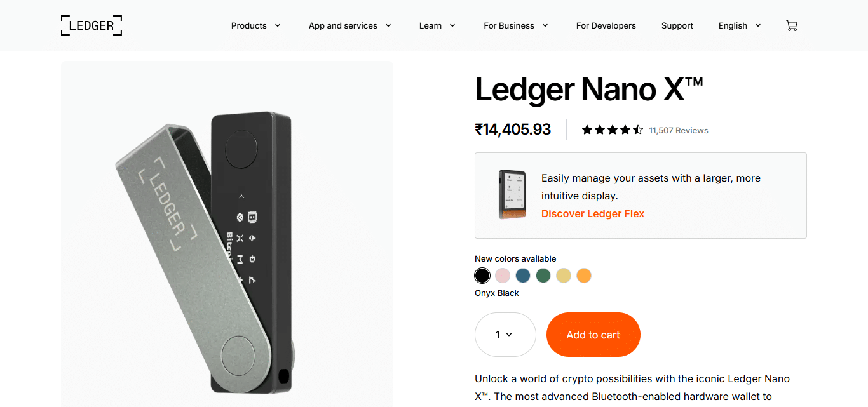
Task: Open the shopping cart icon
Action: click(791, 26)
